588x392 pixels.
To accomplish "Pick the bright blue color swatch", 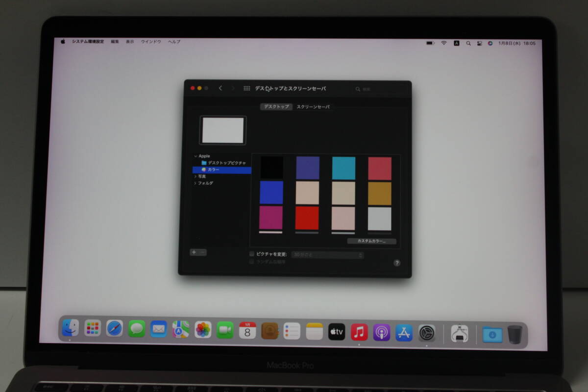I will (x=271, y=193).
